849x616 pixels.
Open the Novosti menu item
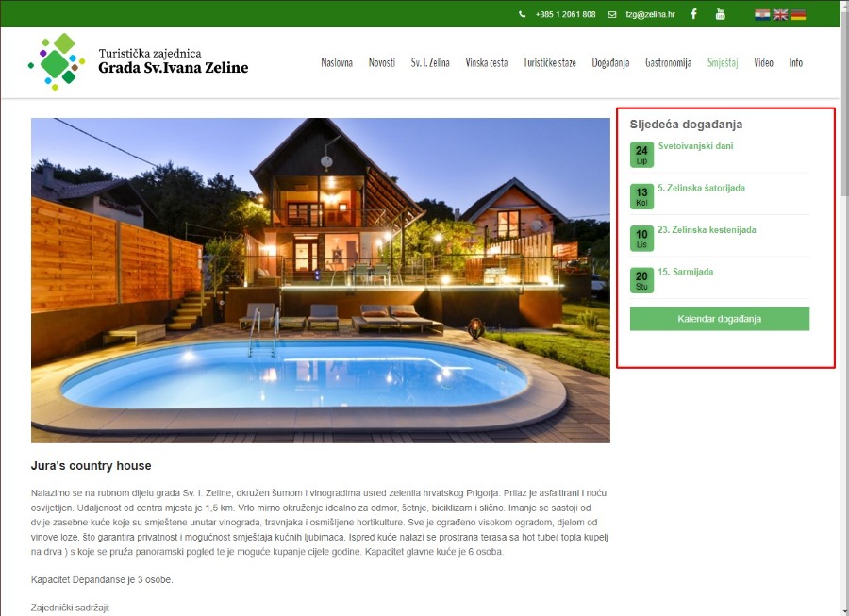382,63
